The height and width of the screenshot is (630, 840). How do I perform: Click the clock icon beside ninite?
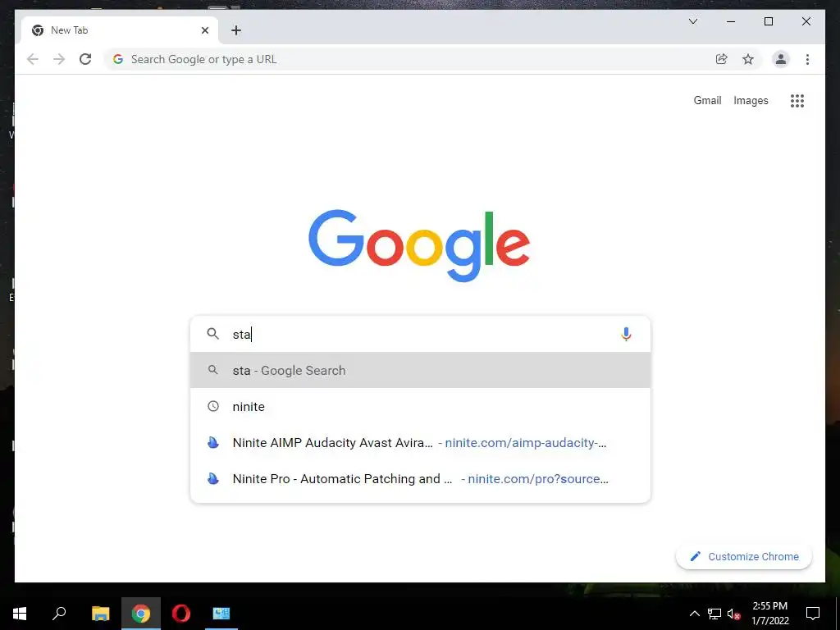tap(213, 406)
